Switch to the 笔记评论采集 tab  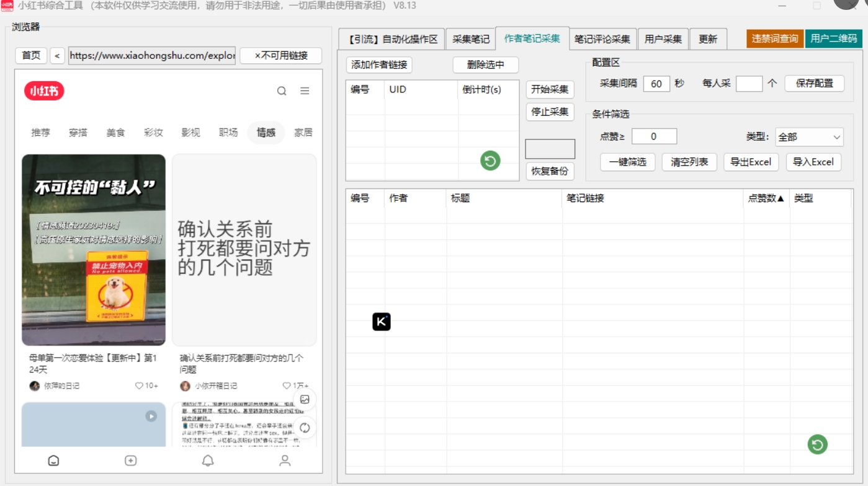[x=602, y=39]
